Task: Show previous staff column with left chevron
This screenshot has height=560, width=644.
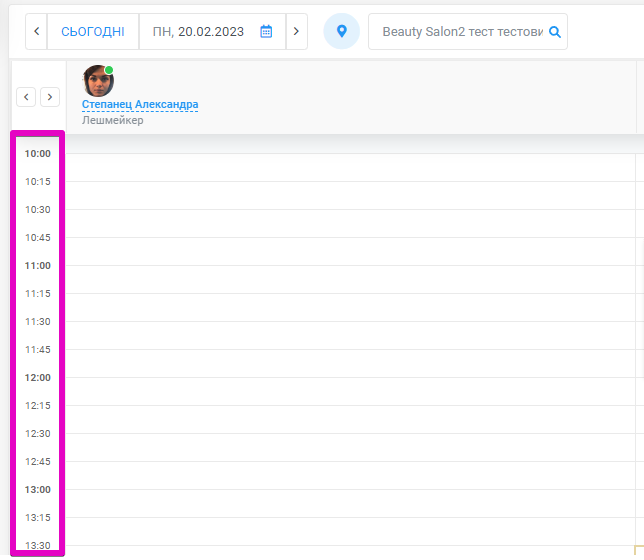Action: (26, 97)
